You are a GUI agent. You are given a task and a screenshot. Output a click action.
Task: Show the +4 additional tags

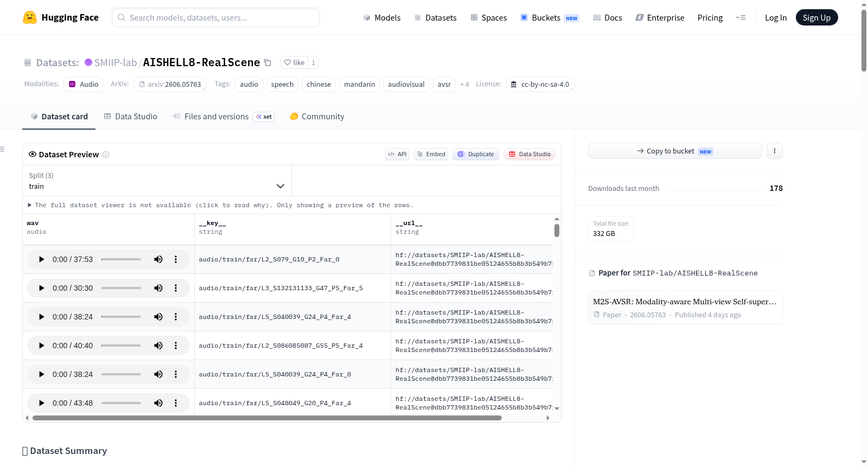point(464,84)
